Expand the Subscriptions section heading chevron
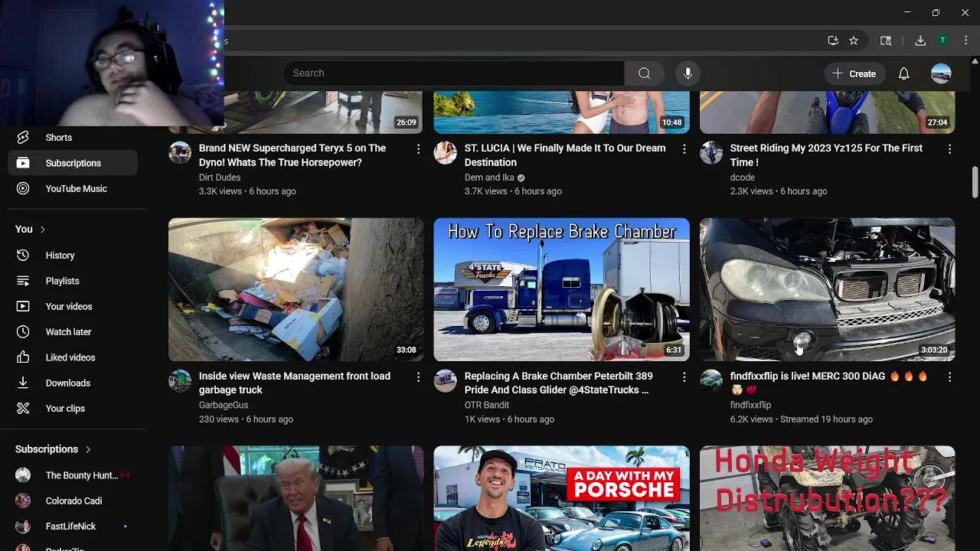This screenshot has height=551, width=980. point(88,449)
